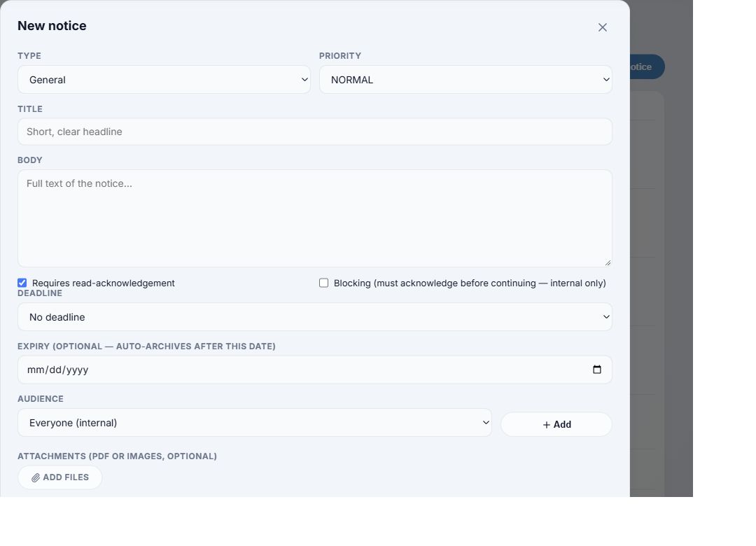756x546 pixels.
Task: Click the EXPIRY (OPTIONAL) field label
Action: click(x=146, y=346)
